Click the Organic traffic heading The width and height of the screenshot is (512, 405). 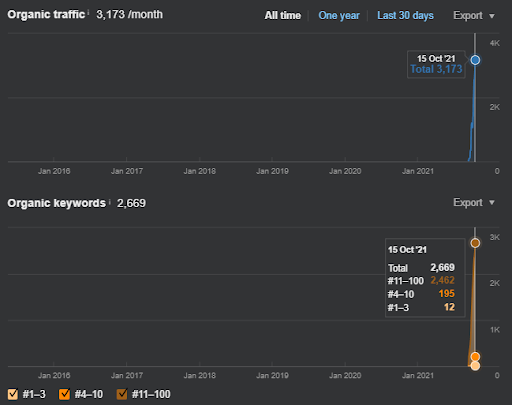[46, 14]
